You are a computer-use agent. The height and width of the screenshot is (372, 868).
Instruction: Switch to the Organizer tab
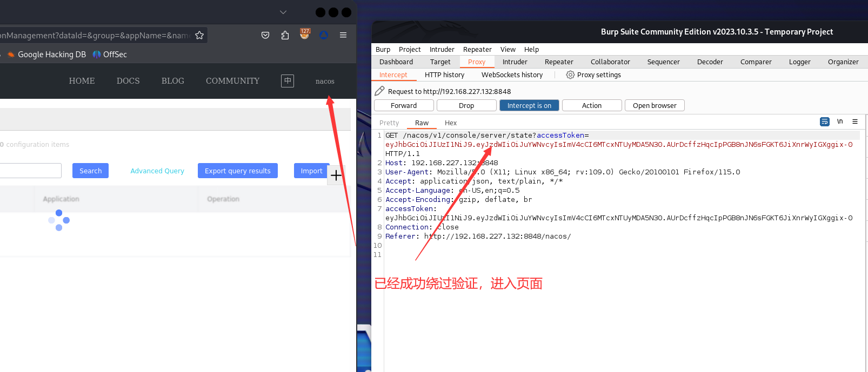843,62
